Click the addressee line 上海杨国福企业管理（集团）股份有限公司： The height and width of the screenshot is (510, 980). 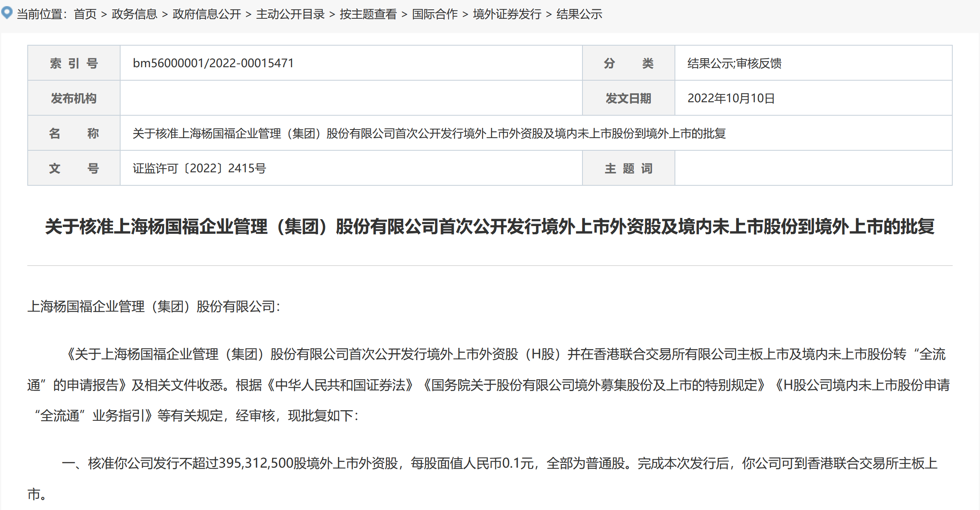point(154,306)
